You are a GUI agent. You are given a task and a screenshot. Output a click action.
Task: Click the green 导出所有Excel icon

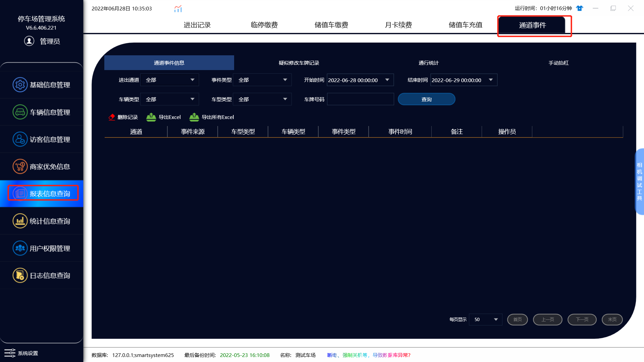click(194, 117)
